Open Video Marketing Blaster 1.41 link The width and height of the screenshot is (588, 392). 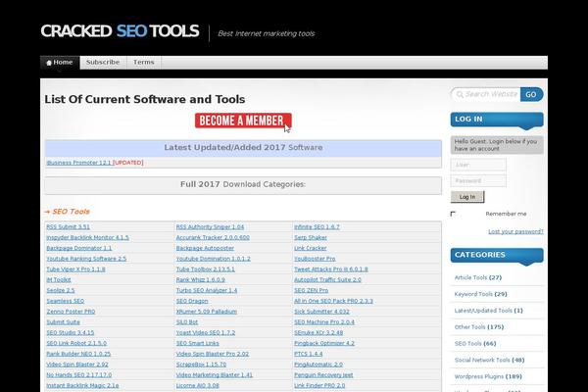[x=214, y=374]
